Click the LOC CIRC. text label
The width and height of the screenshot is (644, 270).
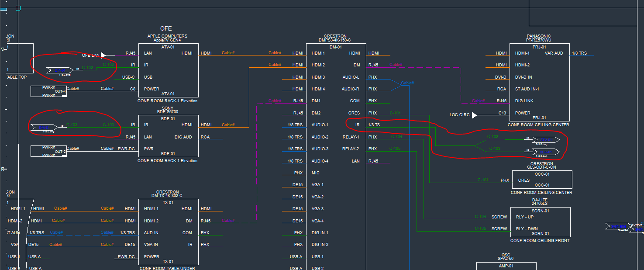(460, 115)
